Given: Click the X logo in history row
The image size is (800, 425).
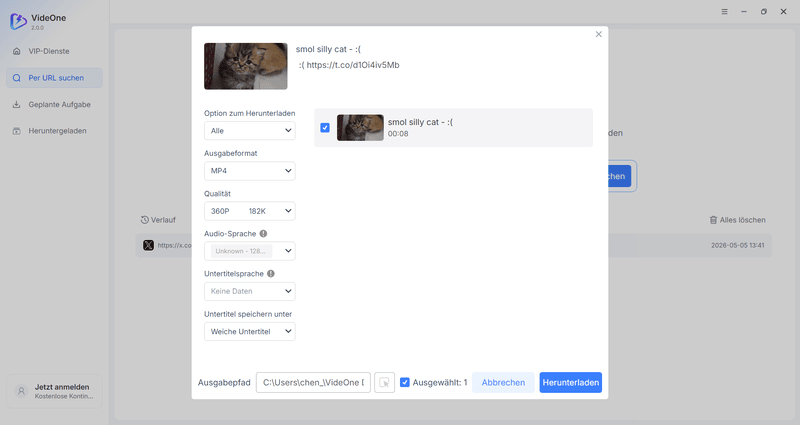Looking at the screenshot, I should (x=148, y=245).
